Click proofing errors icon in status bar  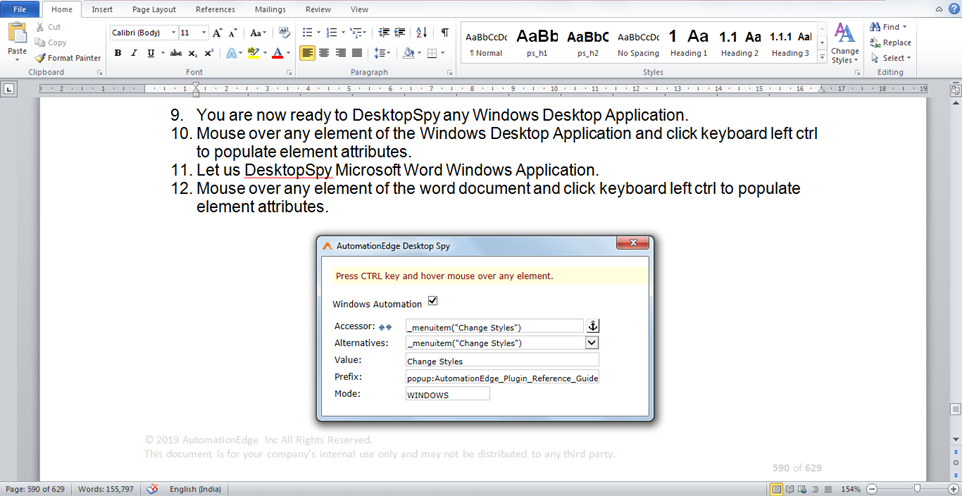click(x=154, y=489)
